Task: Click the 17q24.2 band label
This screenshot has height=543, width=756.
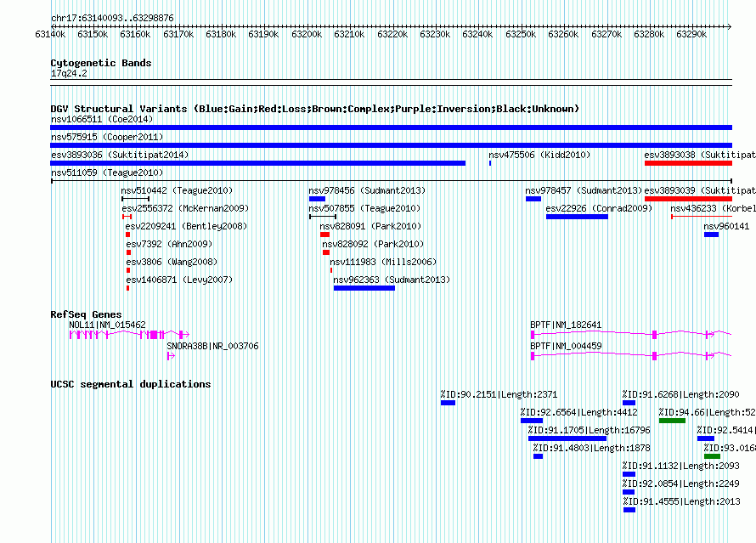Action: click(x=69, y=73)
